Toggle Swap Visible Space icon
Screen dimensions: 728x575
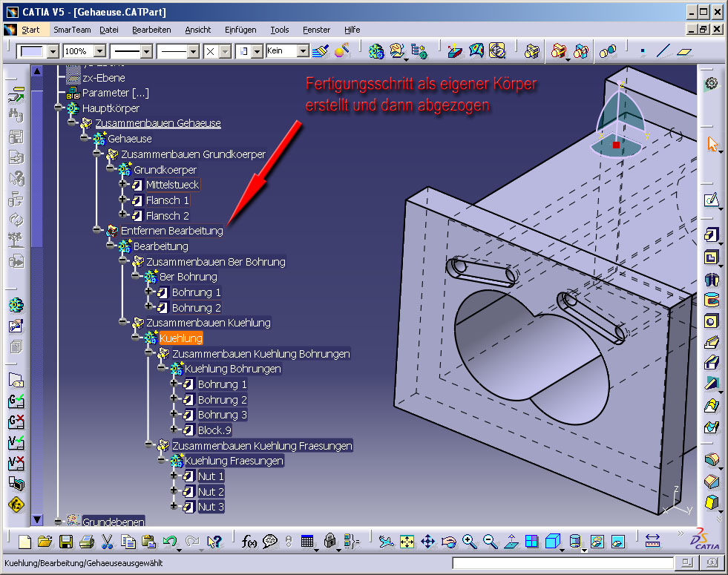pos(618,542)
